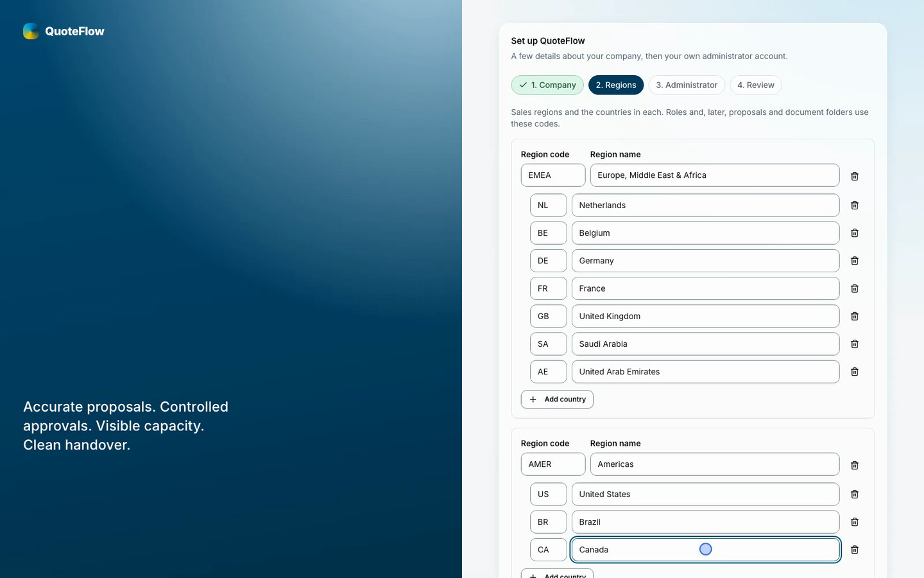The width and height of the screenshot is (924, 578).
Task: Delete the Saudi Arabia country entry
Action: [x=855, y=344]
